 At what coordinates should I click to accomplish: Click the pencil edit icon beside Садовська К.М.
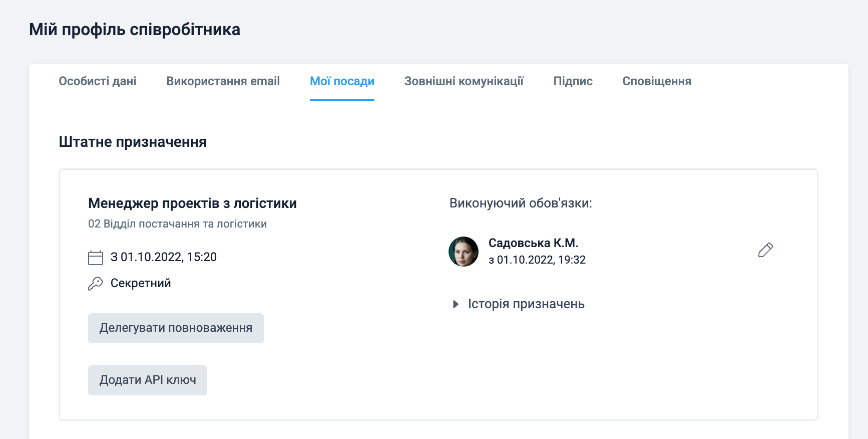pos(765,250)
